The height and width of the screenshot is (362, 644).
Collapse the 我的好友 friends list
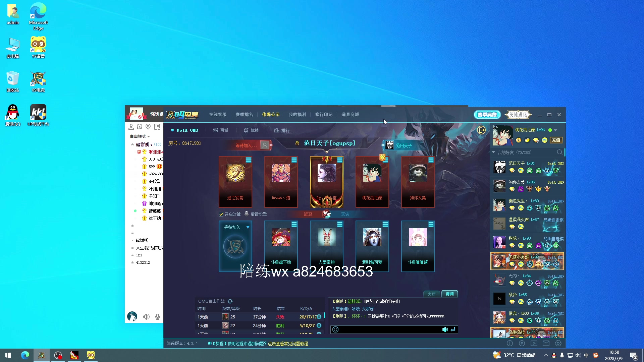493,153
